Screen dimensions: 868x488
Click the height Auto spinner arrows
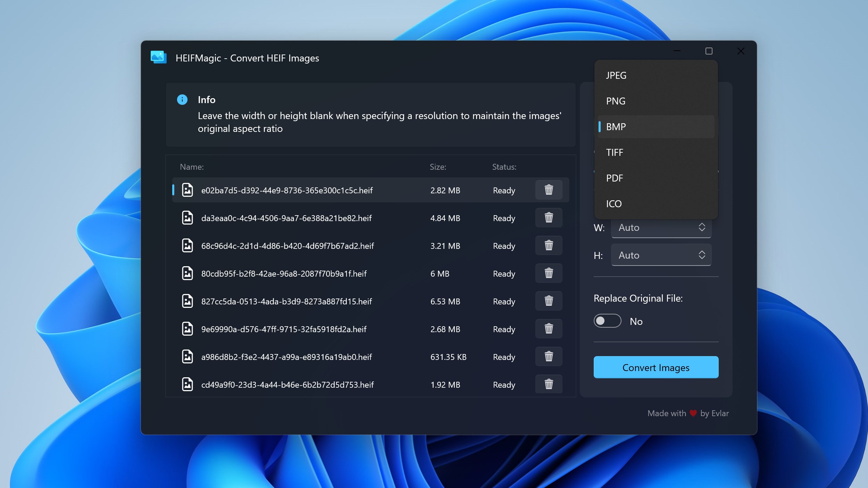pyautogui.click(x=702, y=255)
